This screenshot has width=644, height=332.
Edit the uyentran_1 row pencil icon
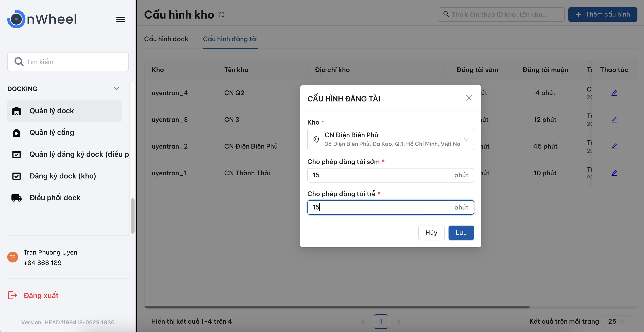(x=614, y=173)
